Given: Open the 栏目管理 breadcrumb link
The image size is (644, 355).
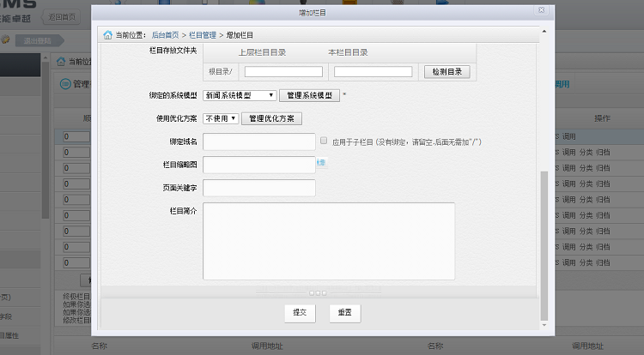Looking at the screenshot, I should 203,35.
